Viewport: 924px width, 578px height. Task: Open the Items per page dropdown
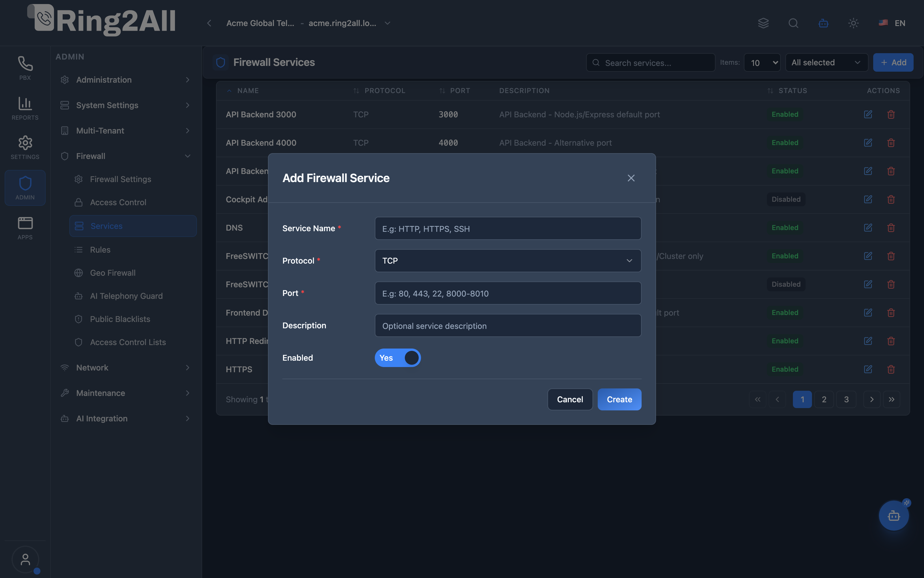(762, 63)
